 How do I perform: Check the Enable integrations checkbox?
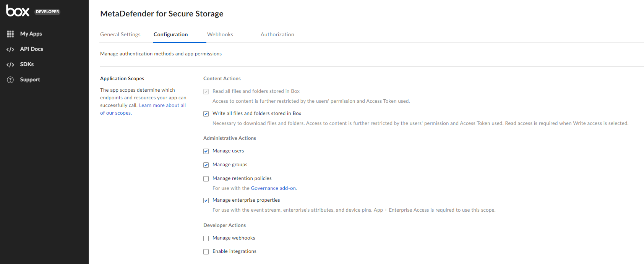pyautogui.click(x=206, y=252)
